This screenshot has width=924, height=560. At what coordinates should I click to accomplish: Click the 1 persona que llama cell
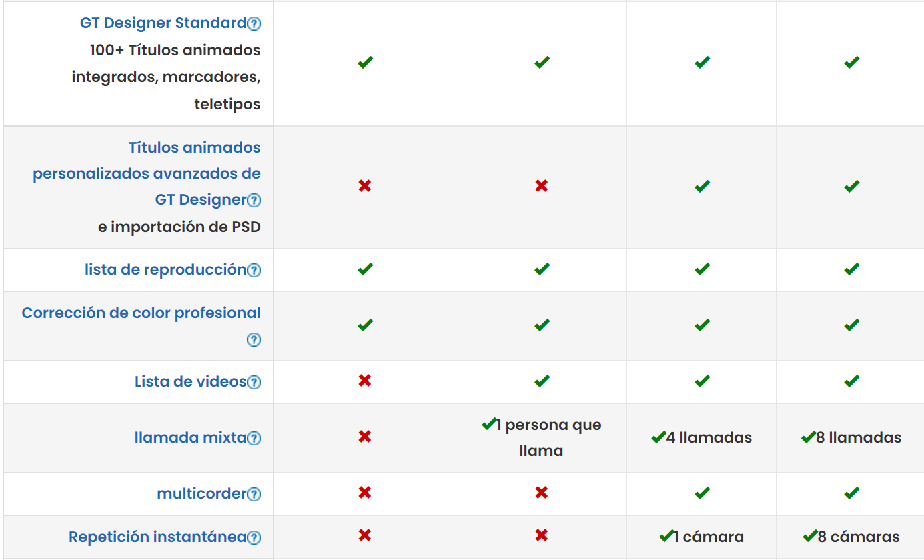[x=541, y=437]
